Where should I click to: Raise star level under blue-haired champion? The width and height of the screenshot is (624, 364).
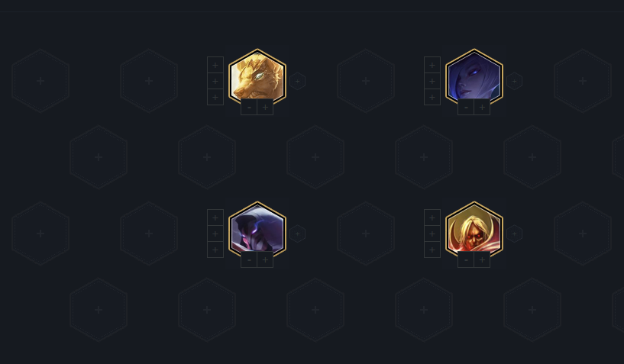pos(482,108)
